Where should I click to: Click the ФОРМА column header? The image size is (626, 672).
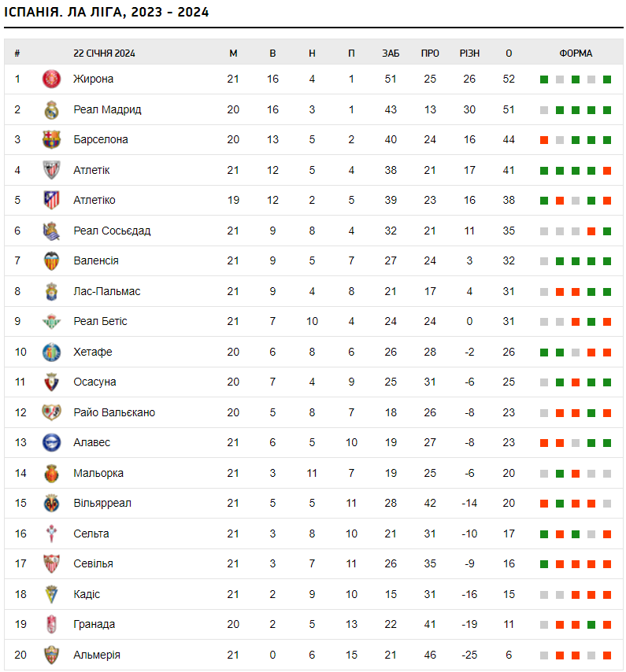click(576, 54)
